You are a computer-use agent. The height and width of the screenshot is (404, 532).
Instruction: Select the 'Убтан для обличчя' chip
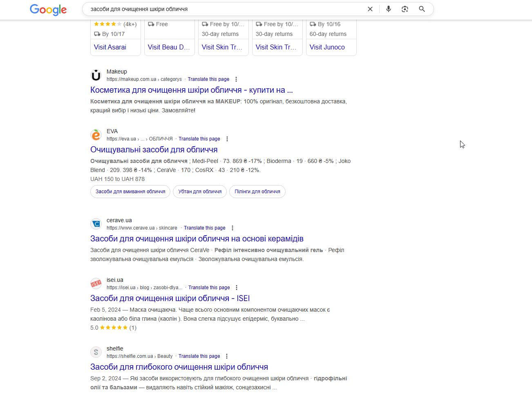[x=200, y=192]
